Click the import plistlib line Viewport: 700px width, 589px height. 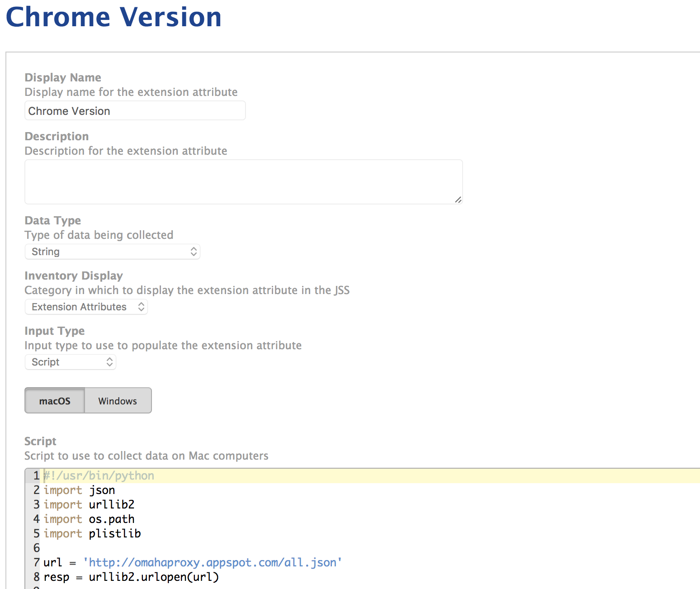[x=92, y=533]
